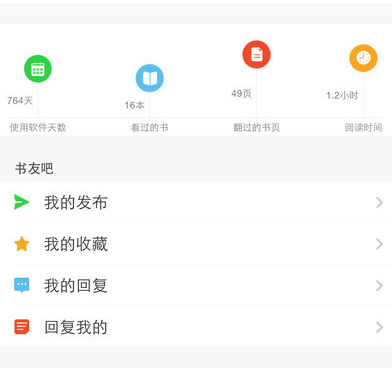The width and height of the screenshot is (392, 368).
Task: Select the 我的发布 menu entry
Action: (x=196, y=202)
